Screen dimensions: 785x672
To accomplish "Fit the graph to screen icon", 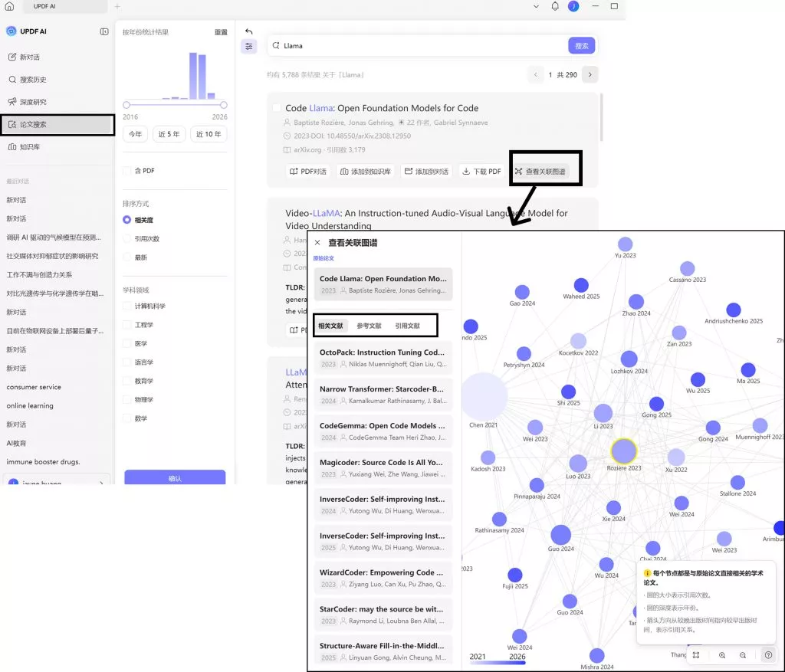I will pos(696,655).
